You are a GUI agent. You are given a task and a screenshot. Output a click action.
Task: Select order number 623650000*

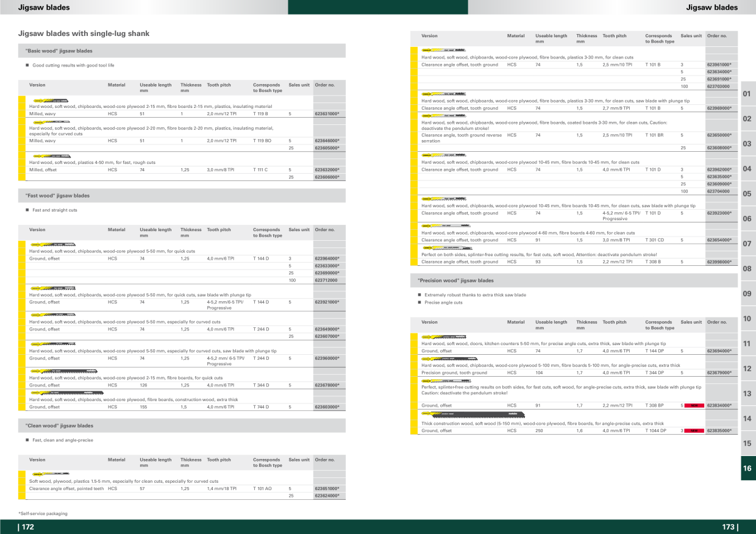pyautogui.click(x=719, y=135)
